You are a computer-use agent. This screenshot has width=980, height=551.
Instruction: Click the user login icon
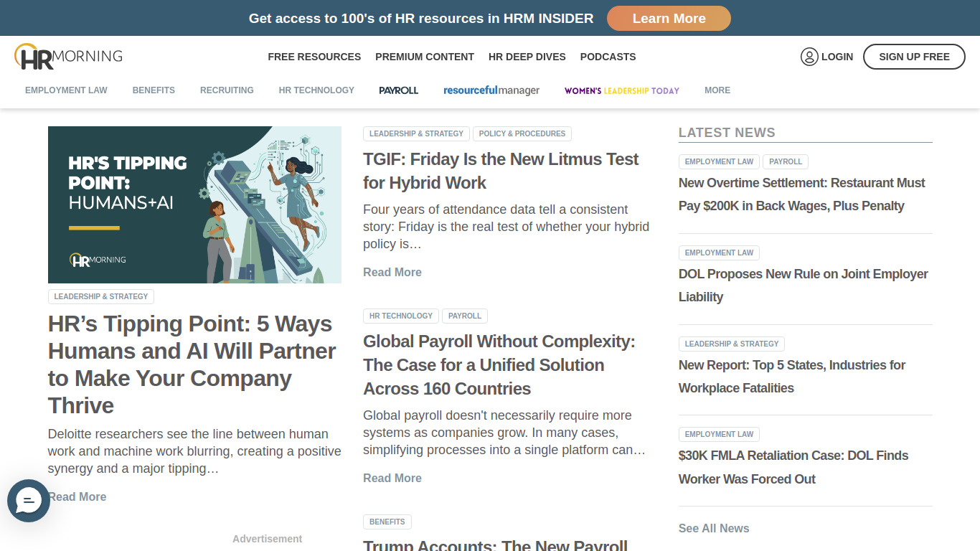click(809, 57)
